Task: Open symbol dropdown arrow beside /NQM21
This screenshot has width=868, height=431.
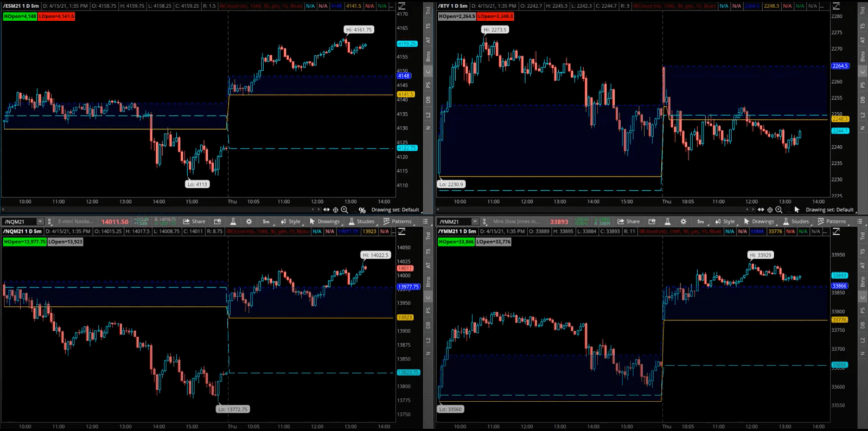Action: pos(40,222)
